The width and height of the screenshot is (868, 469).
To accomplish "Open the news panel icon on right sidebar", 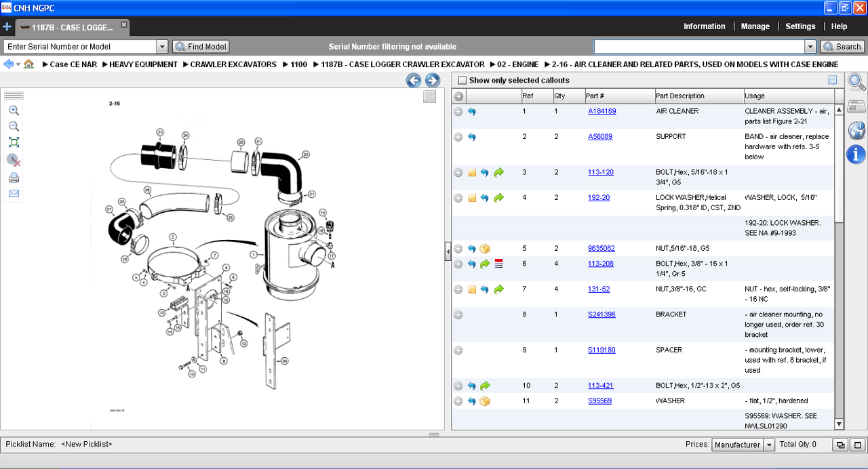I will point(856,106).
